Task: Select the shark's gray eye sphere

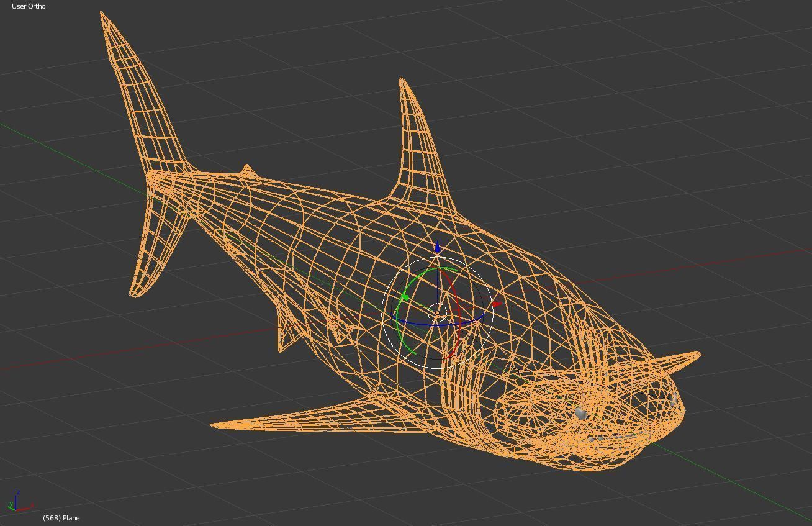Action: pyautogui.click(x=581, y=412)
